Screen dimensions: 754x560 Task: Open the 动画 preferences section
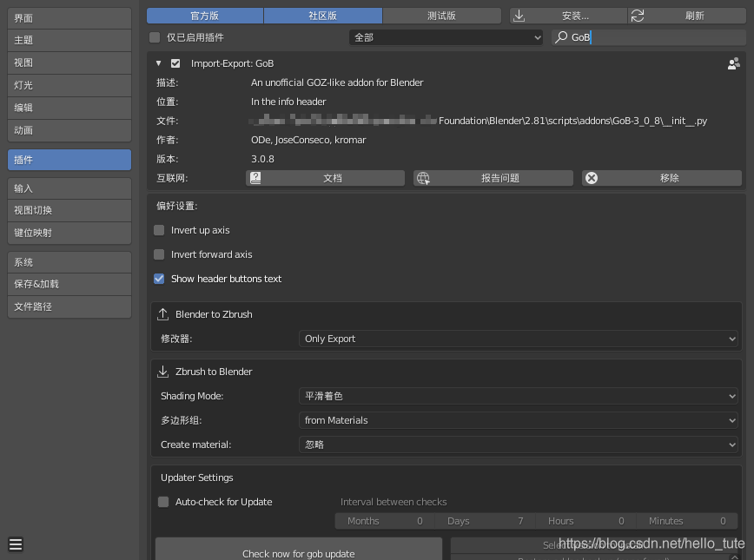click(x=69, y=130)
